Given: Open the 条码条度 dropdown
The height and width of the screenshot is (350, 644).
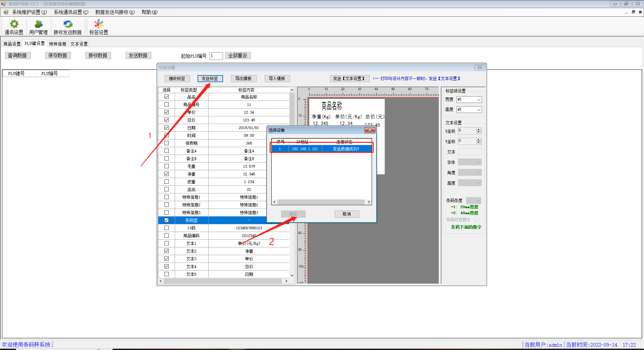Looking at the screenshot, I should (x=474, y=200).
